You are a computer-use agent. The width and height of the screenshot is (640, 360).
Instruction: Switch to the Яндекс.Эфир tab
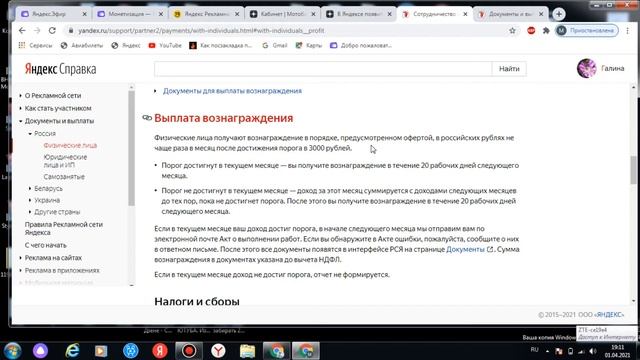(53, 14)
